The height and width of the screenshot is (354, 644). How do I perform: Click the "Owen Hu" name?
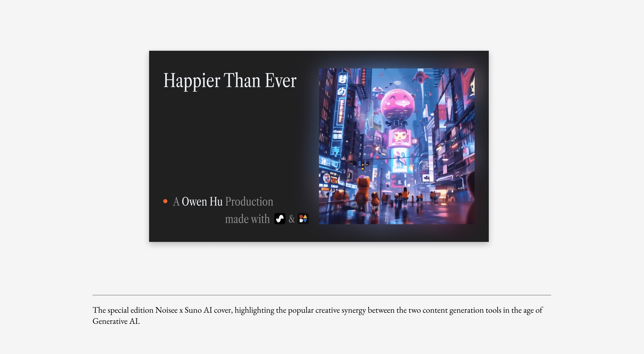point(202,202)
